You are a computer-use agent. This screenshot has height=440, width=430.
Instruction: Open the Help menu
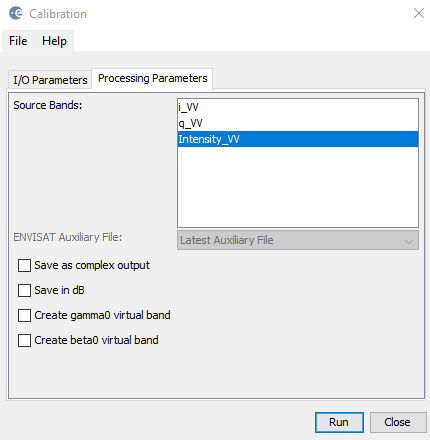pyautogui.click(x=54, y=41)
